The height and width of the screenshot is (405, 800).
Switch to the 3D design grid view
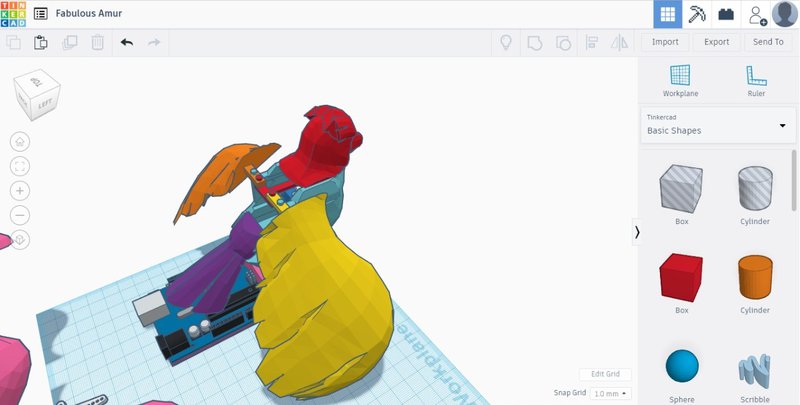pos(667,14)
